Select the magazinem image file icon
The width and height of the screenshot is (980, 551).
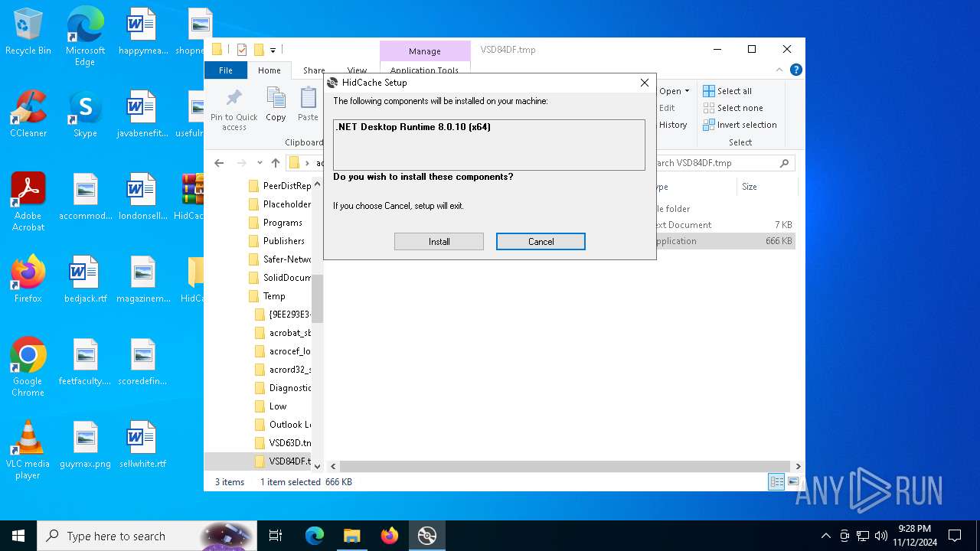[142, 279]
